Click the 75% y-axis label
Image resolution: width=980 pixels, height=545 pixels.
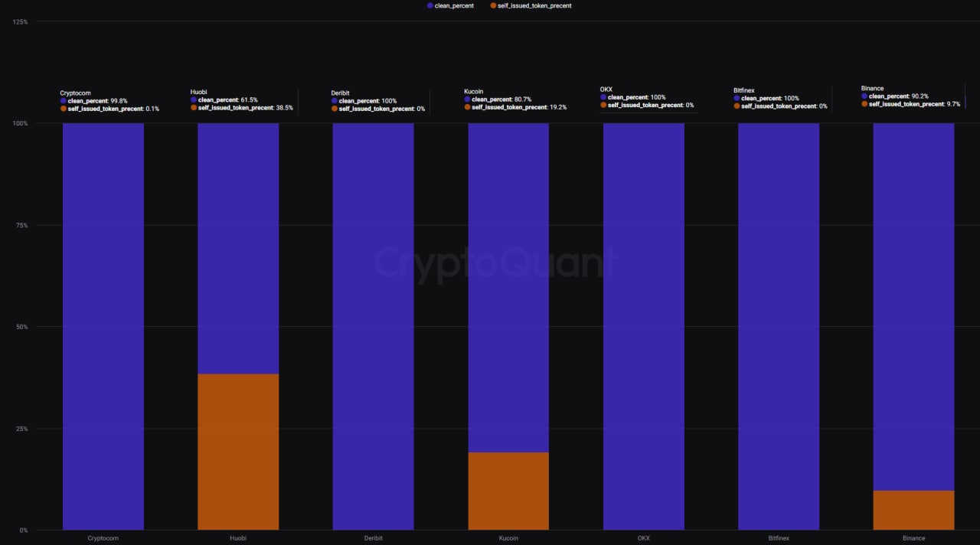pyautogui.click(x=22, y=225)
